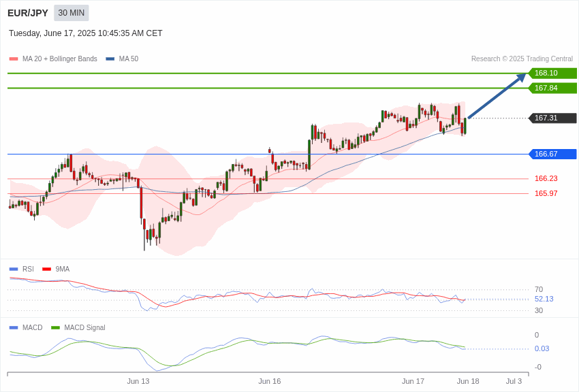The width and height of the screenshot is (579, 392).
Task: Click the Jun 18 date axis label
Action: pyautogui.click(x=468, y=381)
